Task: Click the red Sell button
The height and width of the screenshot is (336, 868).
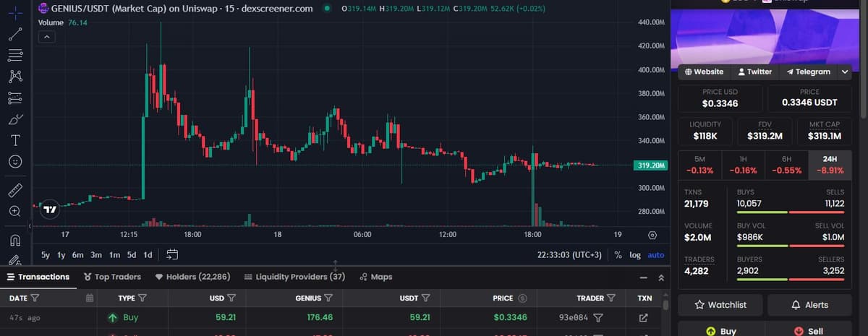Action: [809, 330]
